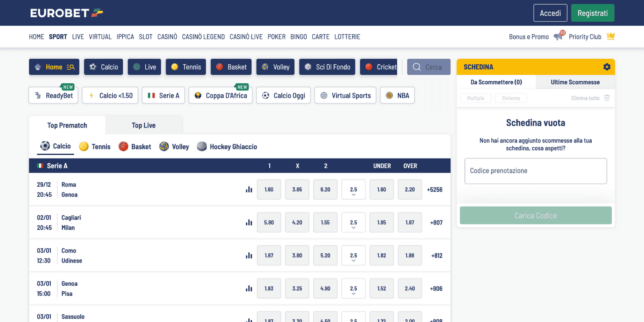Click the Eurobet logo

pos(66,13)
